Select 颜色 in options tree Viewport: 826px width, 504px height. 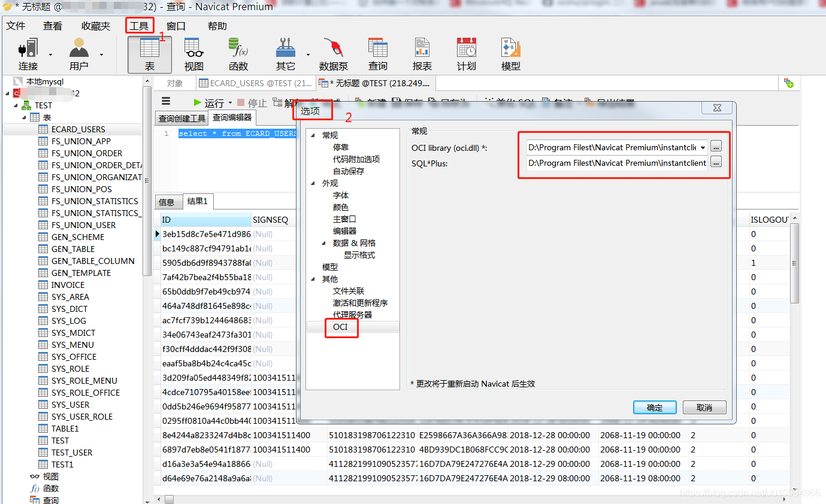(x=341, y=207)
